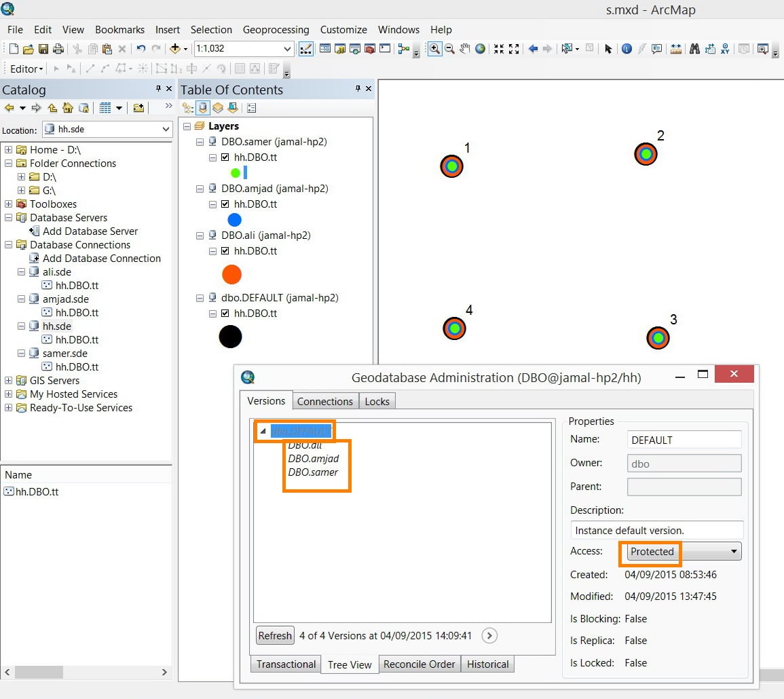
Task: Expand the GIS Servers node
Action: pyautogui.click(x=9, y=381)
